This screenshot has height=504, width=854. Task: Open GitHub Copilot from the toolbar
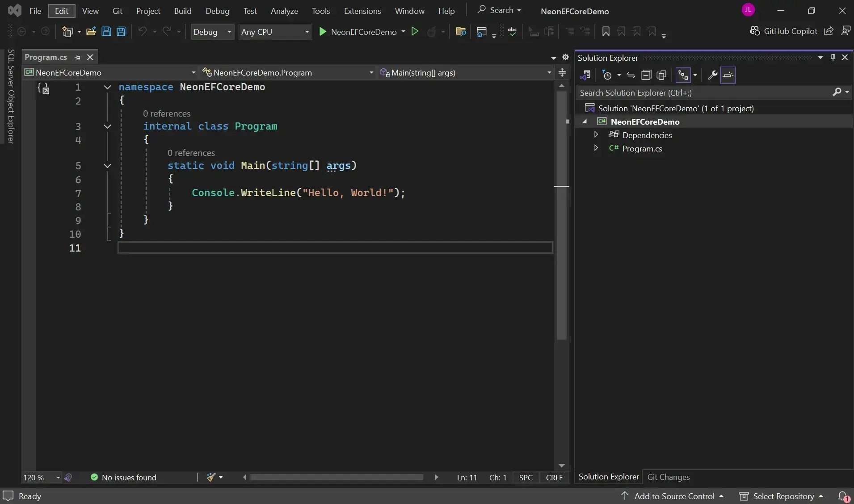783,31
